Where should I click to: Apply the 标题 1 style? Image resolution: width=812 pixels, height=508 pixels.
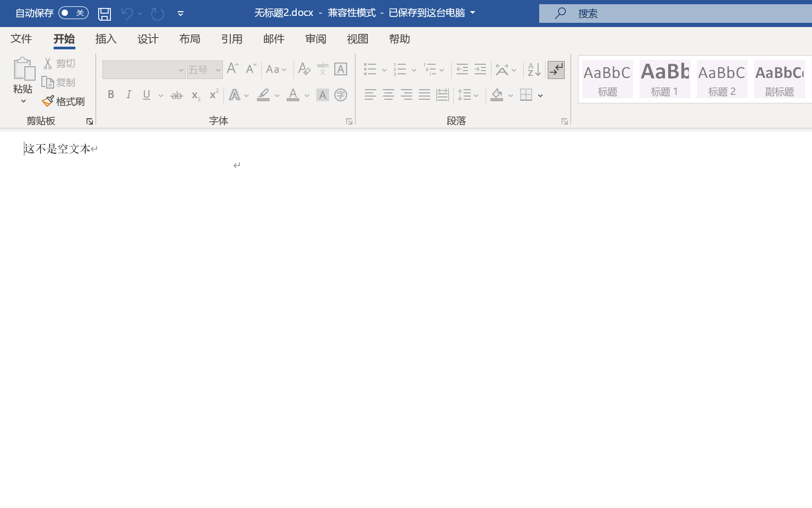(x=665, y=79)
